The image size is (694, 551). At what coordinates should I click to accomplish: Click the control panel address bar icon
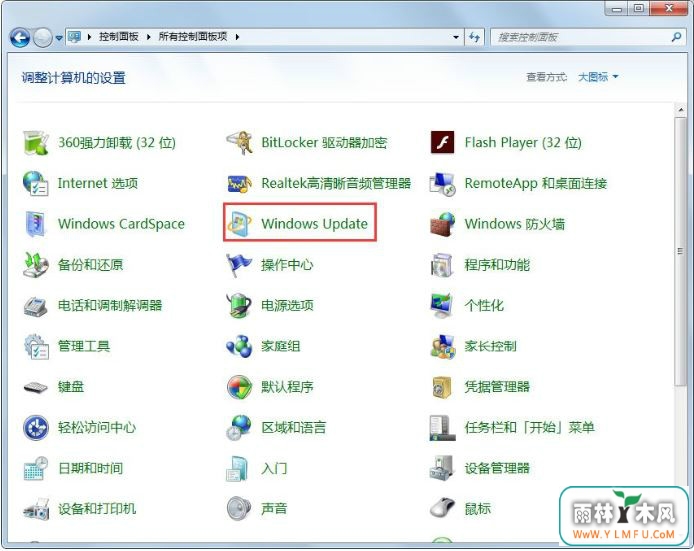point(74,37)
